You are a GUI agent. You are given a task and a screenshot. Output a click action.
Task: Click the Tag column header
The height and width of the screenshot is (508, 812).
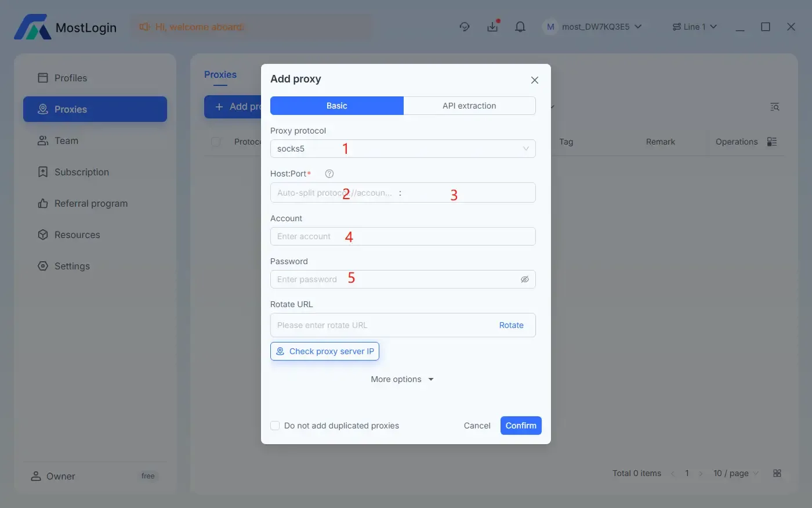566,142
